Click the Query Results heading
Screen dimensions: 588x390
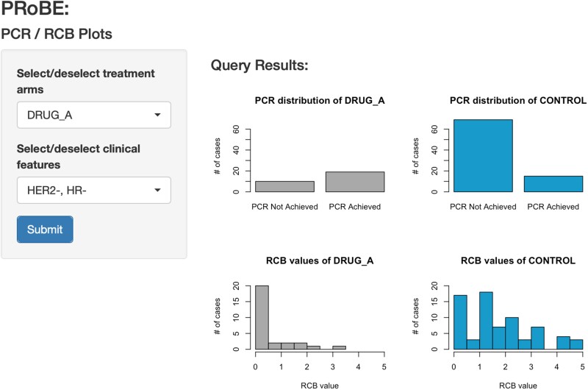click(259, 65)
